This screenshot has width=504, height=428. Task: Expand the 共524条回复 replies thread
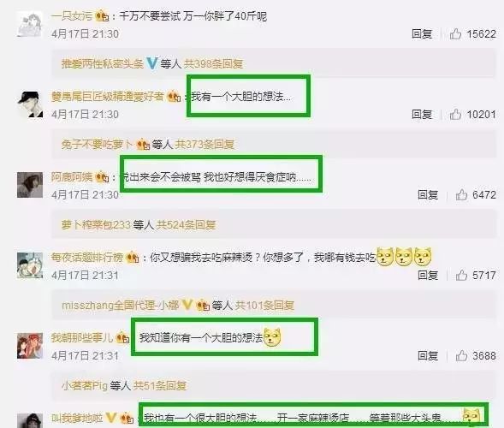click(x=186, y=224)
